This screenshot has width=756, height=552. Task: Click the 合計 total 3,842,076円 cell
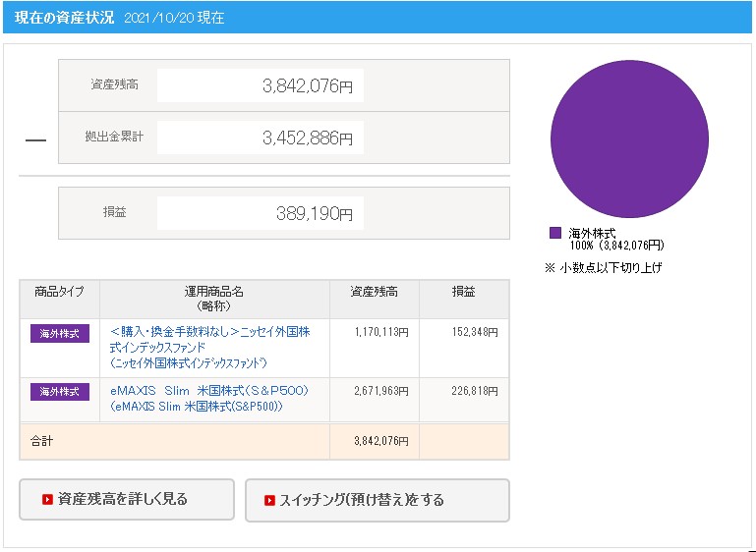point(375,441)
